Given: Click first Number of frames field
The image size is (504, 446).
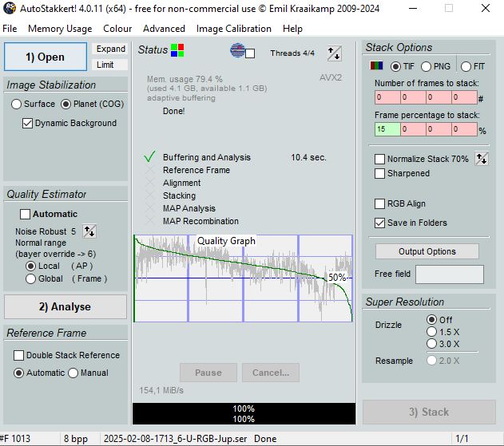Looking at the screenshot, I should coord(387,97).
